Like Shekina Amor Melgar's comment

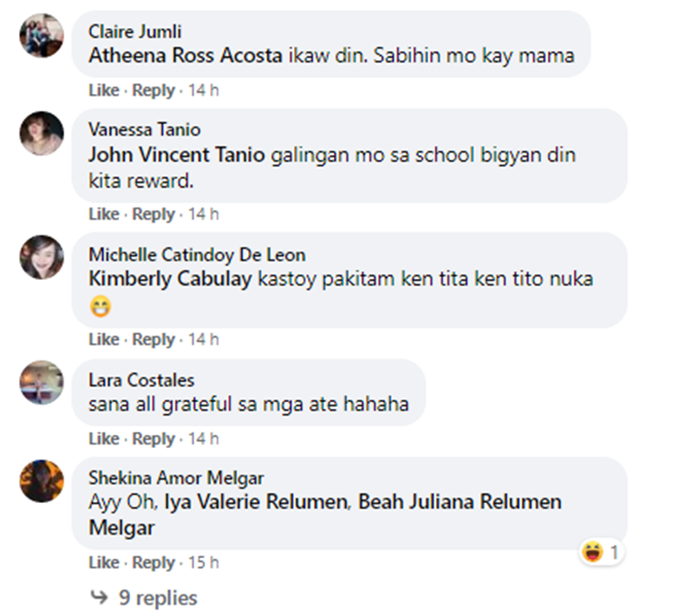coord(104,563)
